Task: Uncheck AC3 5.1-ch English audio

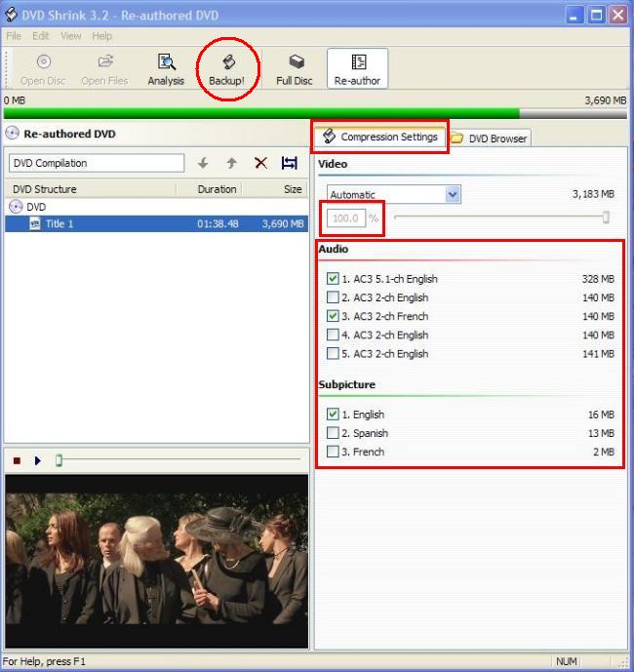Action: point(333,279)
